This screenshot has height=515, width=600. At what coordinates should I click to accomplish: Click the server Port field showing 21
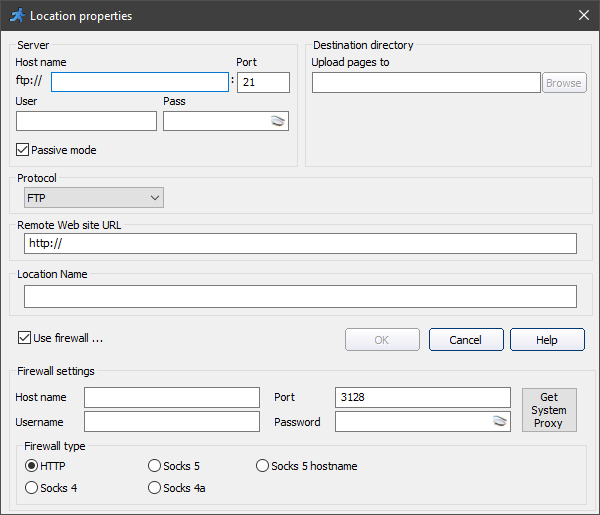pyautogui.click(x=263, y=82)
